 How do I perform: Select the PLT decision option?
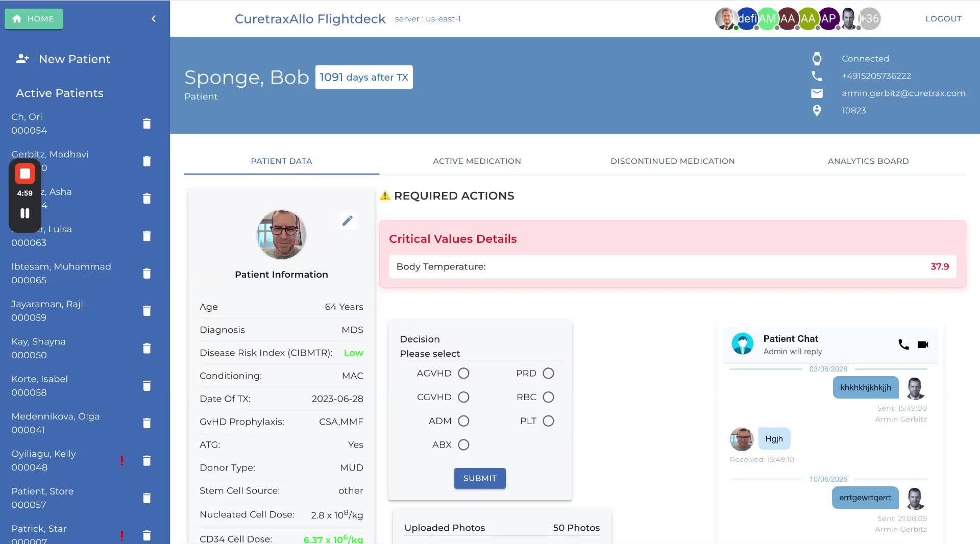548,421
